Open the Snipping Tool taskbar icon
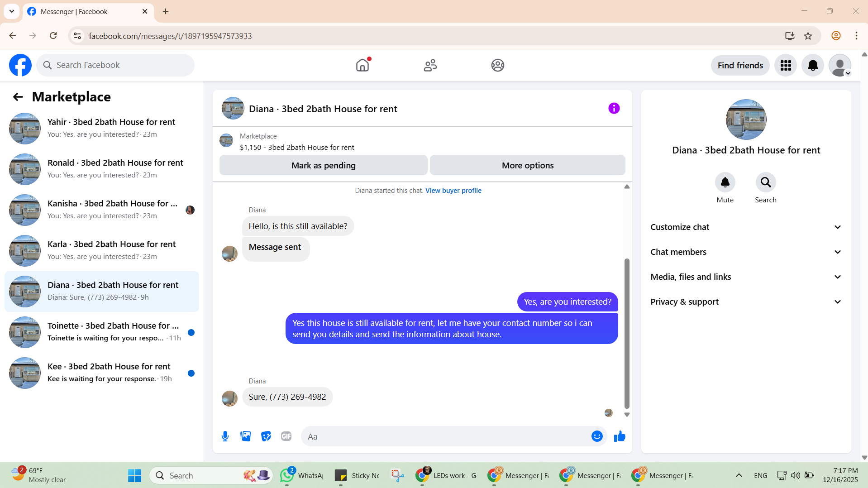The height and width of the screenshot is (488, 868). click(397, 475)
